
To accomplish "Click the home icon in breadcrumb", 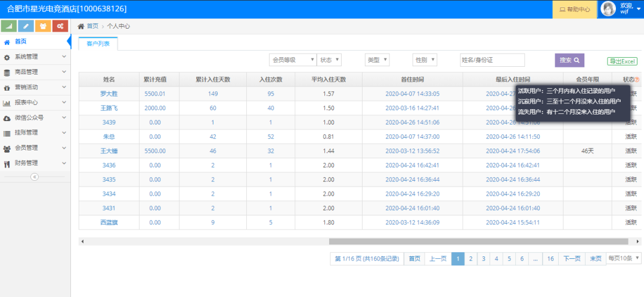I will click(81, 26).
